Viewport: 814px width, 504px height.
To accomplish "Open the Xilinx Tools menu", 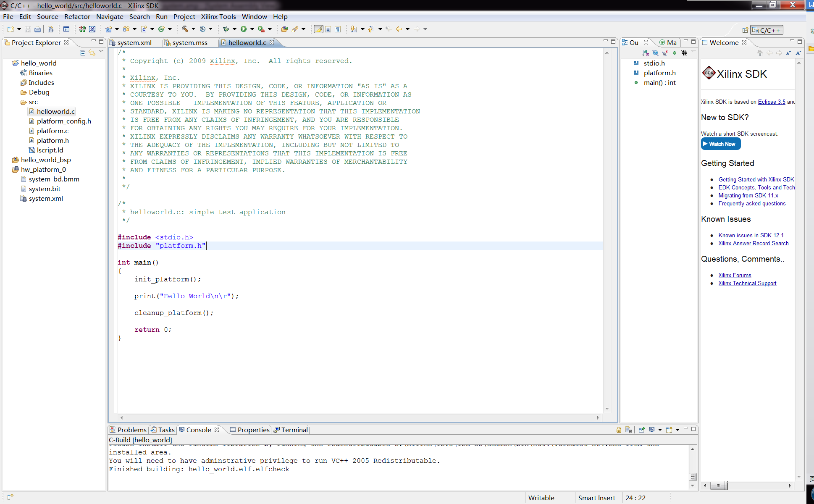I will pos(218,16).
